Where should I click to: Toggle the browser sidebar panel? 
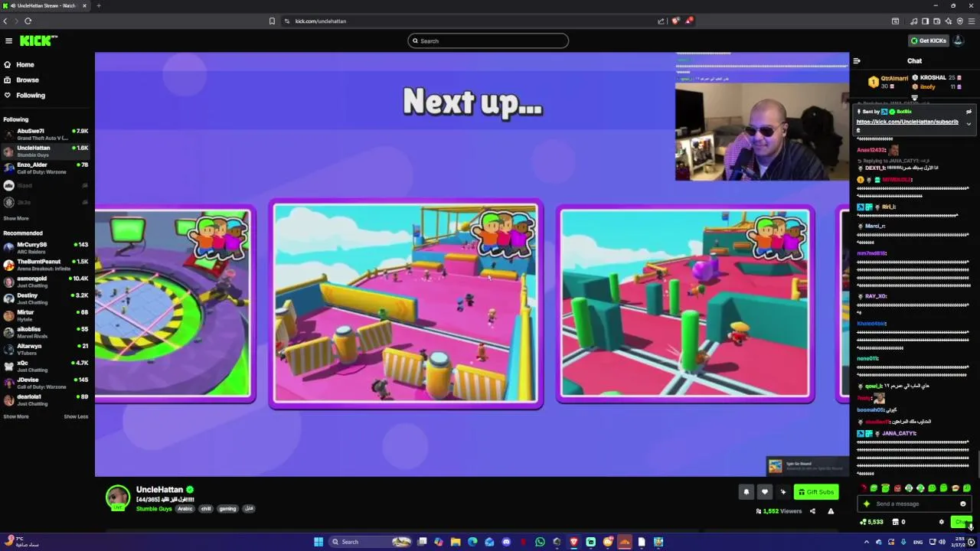coord(925,21)
